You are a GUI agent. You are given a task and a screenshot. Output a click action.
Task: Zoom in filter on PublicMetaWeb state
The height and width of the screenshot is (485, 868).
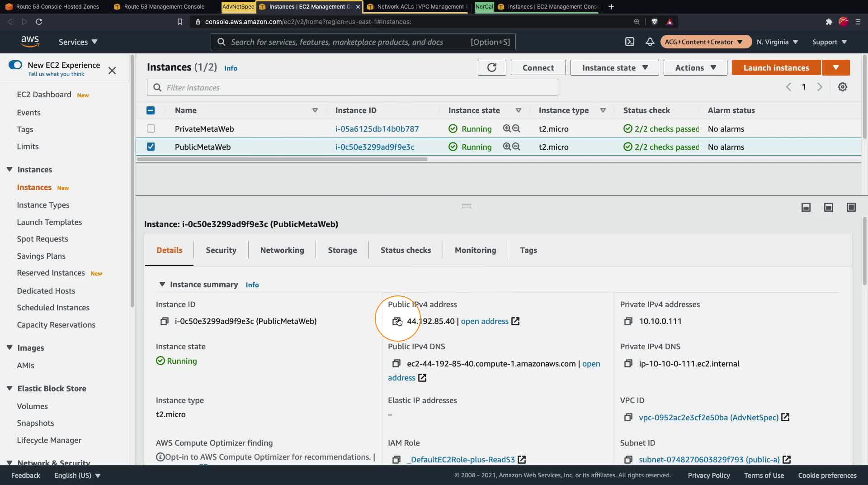coord(507,147)
